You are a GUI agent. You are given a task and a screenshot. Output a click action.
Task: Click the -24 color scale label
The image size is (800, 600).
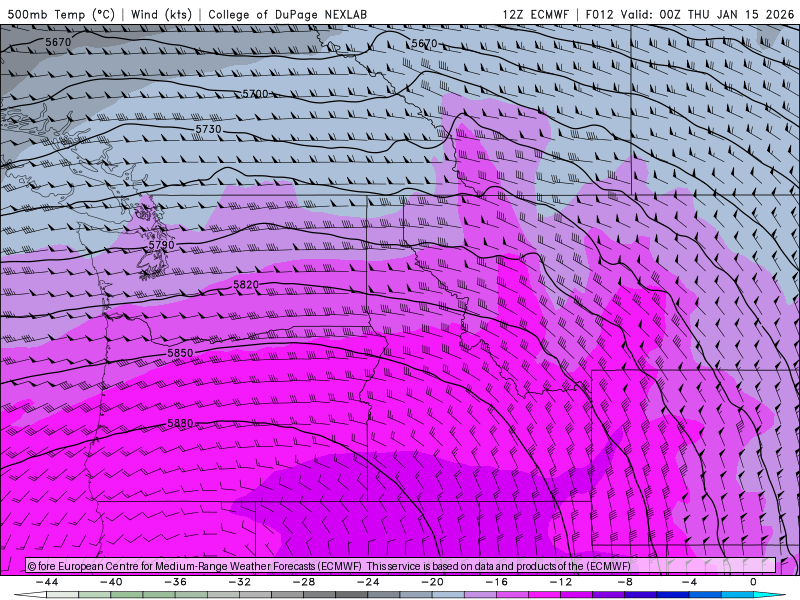coord(368,582)
